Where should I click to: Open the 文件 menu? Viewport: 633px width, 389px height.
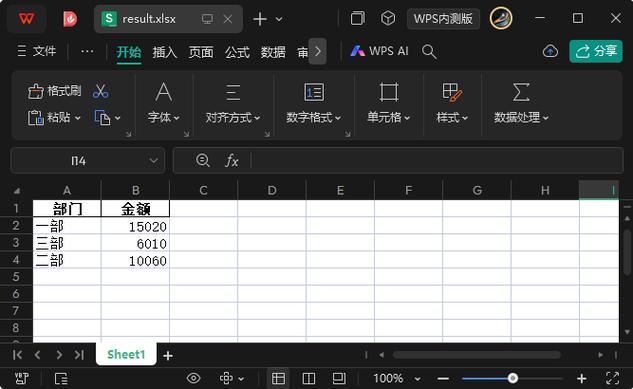(x=36, y=51)
